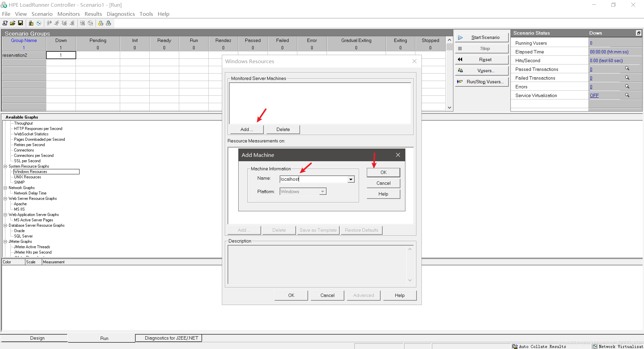Click the Gradual Stop hourglass-runner icon
644x349 pixels.
64,23
